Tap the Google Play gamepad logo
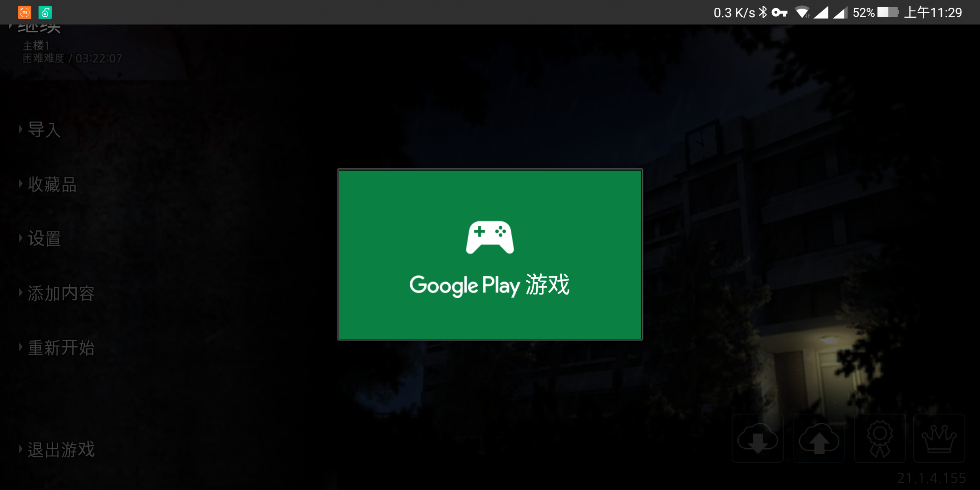This screenshot has height=490, width=980. pos(490,237)
